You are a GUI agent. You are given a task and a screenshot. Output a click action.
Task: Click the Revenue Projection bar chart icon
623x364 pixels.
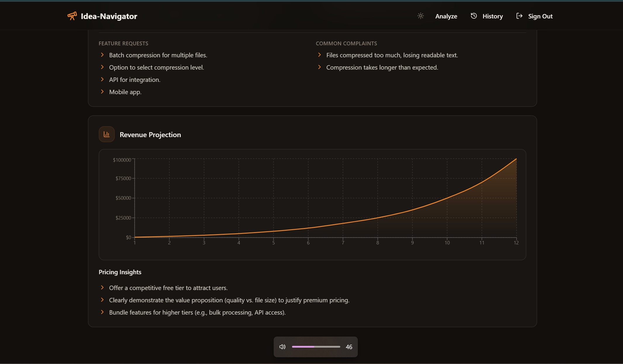tap(107, 134)
